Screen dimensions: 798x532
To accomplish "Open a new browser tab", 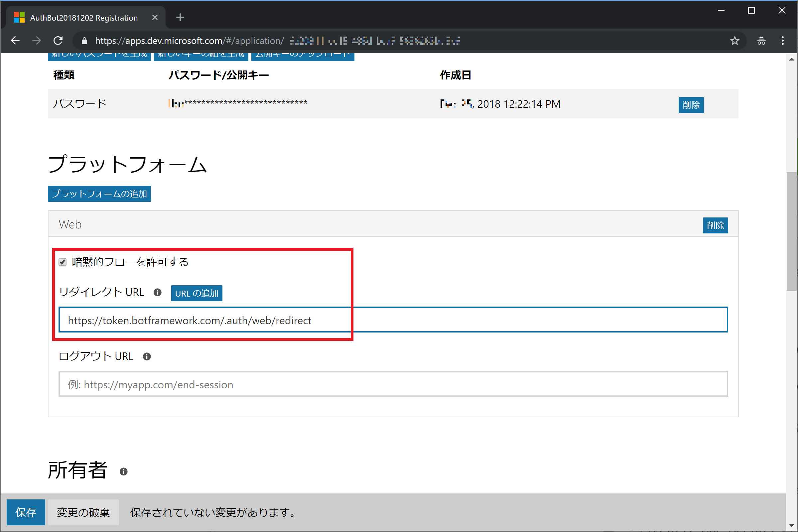I will [x=180, y=17].
